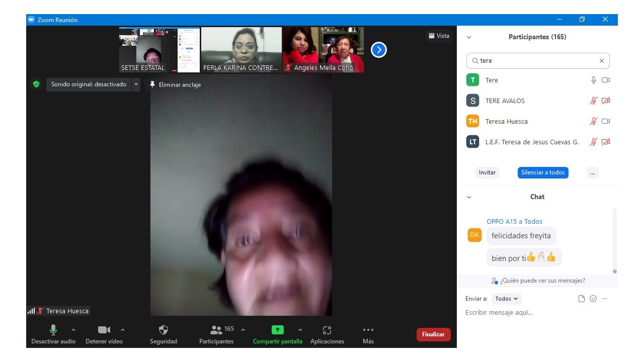The width and height of the screenshot is (644, 362).
Task: Click the T avatar of participant Tere
Action: tap(473, 80)
